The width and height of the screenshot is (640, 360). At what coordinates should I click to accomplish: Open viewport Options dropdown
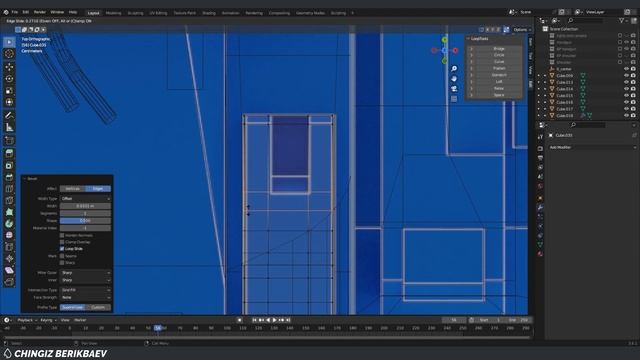[x=522, y=29]
